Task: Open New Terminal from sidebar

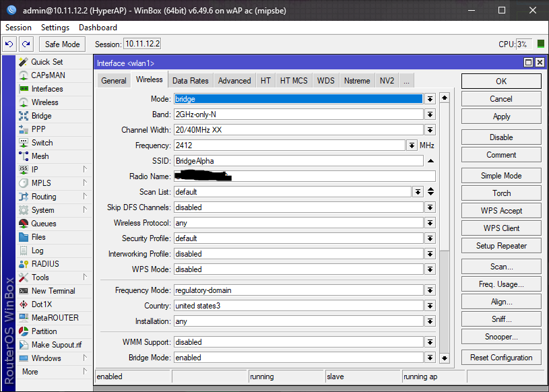Action: tap(53, 291)
